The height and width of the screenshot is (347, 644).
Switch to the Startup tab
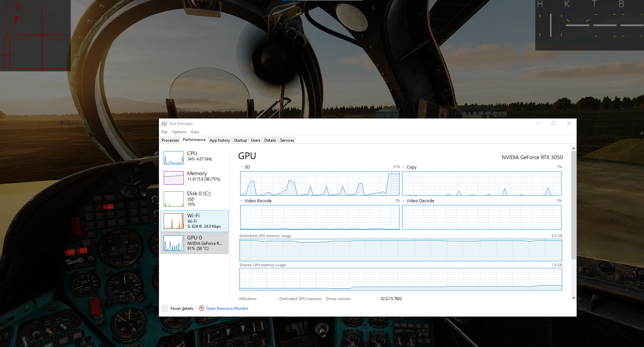point(240,140)
